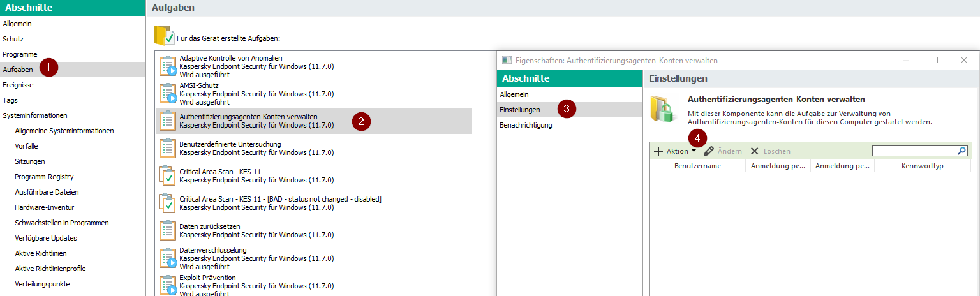Screen dimensions: 980x296
Task: Click the Adaptive Kontrolle von Anomalien task icon
Action: pos(167,66)
